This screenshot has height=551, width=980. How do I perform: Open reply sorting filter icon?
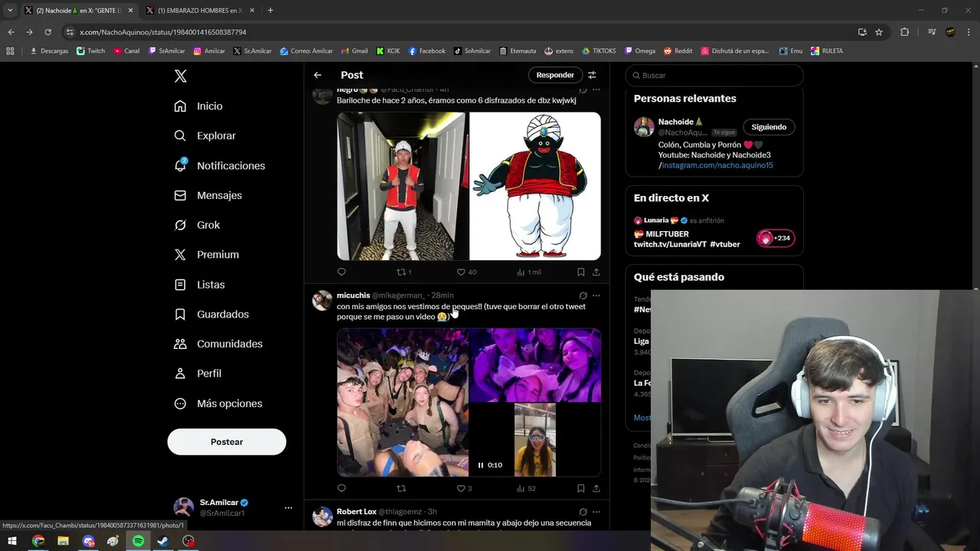pos(592,75)
